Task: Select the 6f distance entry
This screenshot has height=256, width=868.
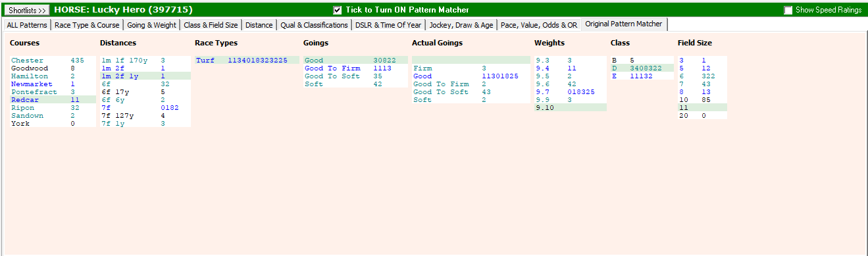Action: pos(145,84)
